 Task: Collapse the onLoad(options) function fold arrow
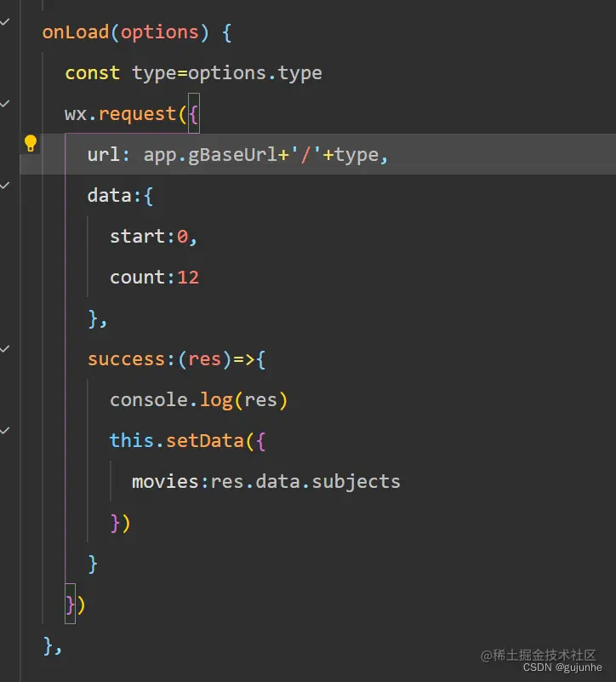click(x=5, y=22)
